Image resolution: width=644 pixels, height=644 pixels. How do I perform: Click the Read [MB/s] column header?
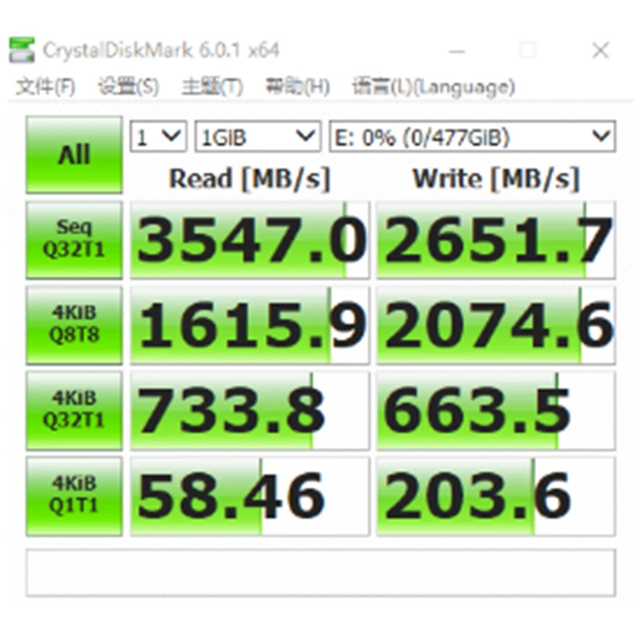click(250, 179)
